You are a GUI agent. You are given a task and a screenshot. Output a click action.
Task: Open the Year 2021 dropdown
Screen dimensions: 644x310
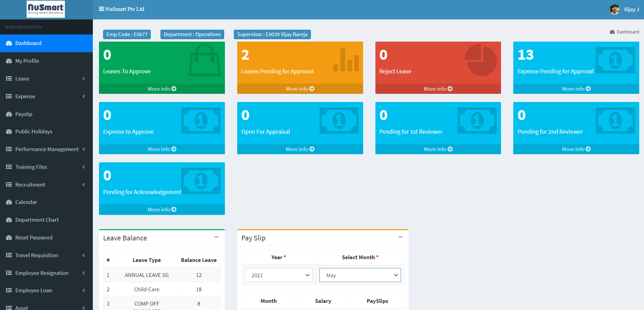278,275
